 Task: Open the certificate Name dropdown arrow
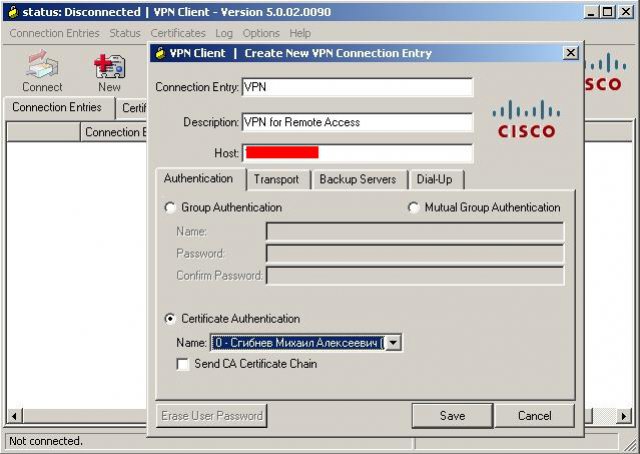click(x=393, y=343)
